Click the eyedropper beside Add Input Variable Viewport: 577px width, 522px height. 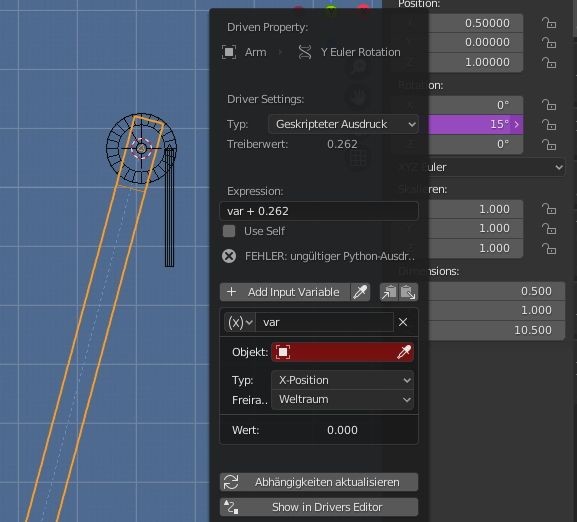(x=360, y=292)
